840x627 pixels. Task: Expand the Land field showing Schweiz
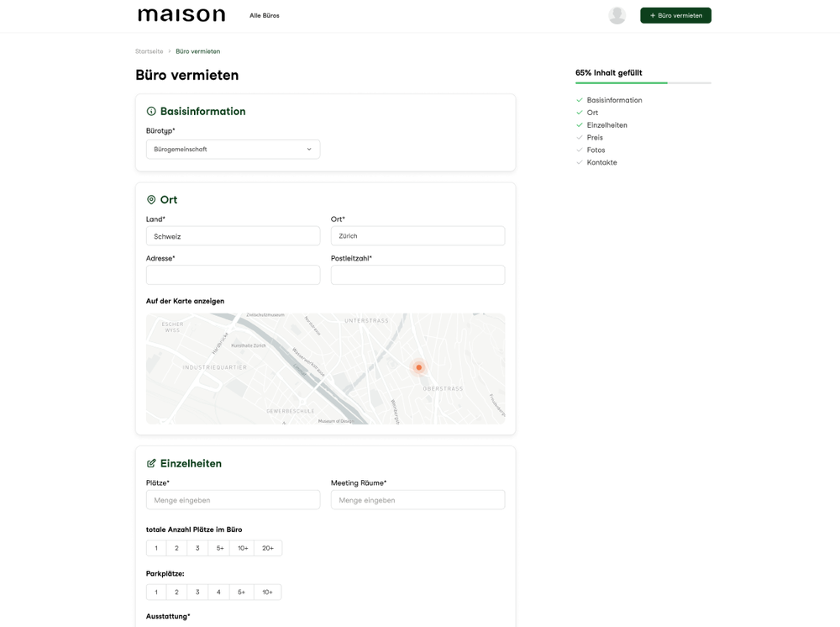tap(233, 236)
